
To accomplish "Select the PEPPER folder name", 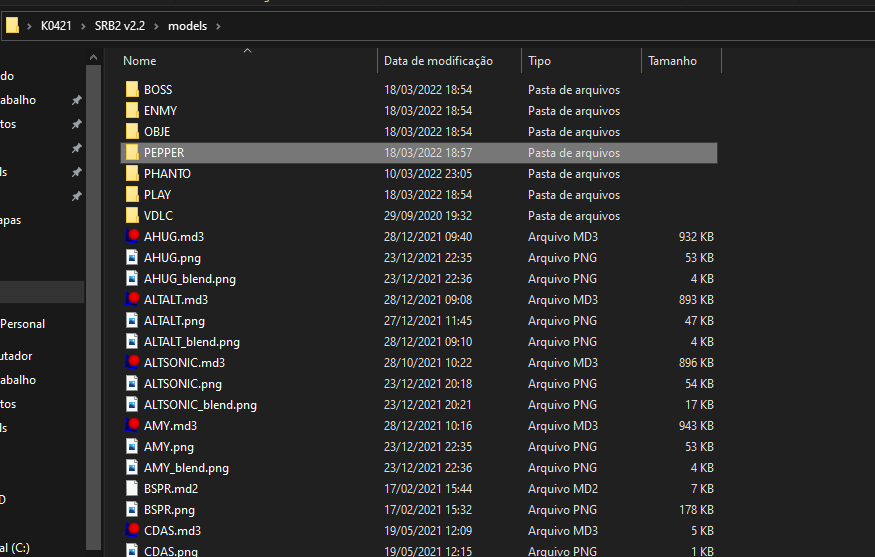I will coord(164,152).
